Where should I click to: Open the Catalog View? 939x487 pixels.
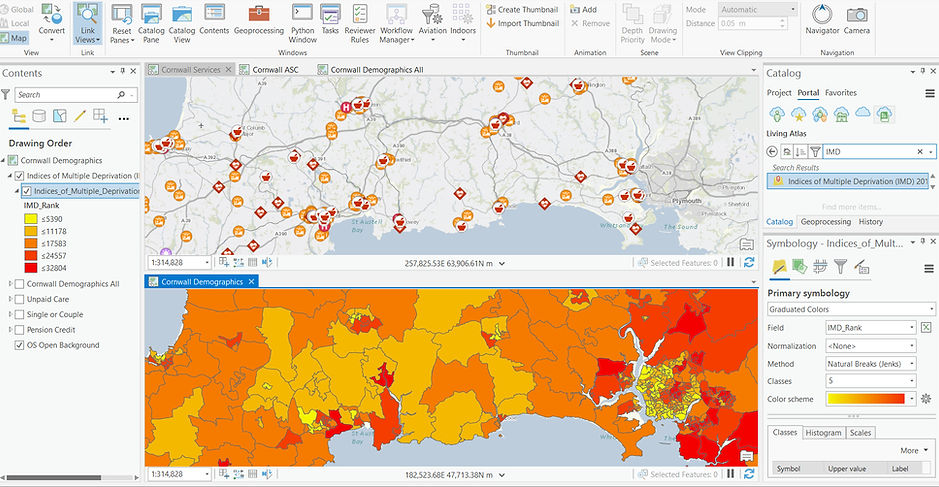pos(181,23)
